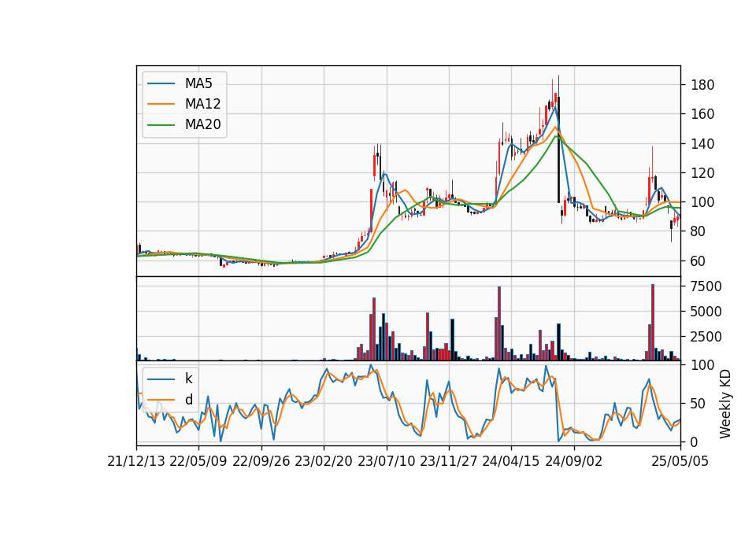756x543 pixels.
Task: Click the 60 price axis label
Action: [699, 261]
